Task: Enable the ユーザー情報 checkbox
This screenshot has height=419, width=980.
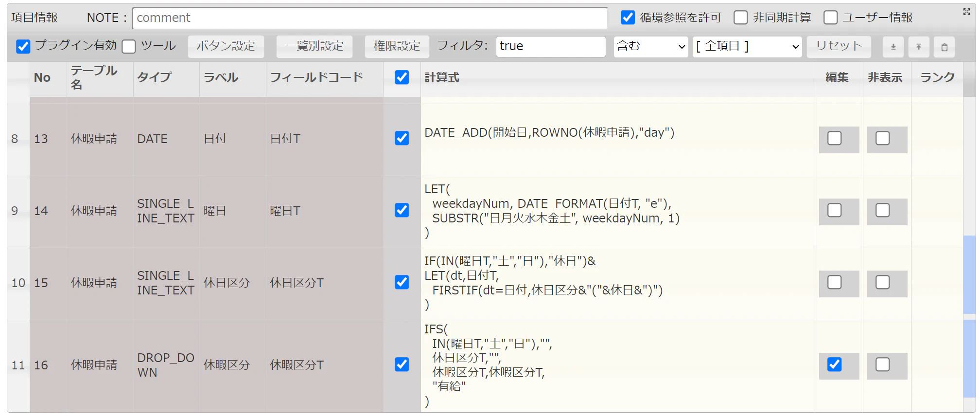Action: [x=830, y=18]
